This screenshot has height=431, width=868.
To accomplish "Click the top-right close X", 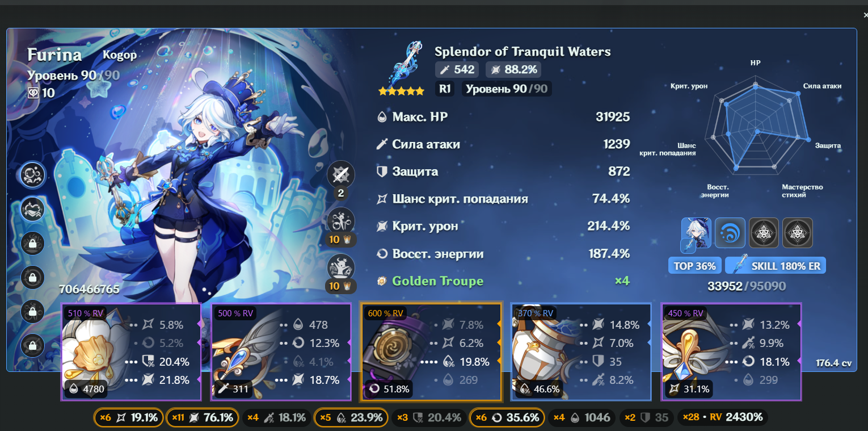I will coord(865,16).
